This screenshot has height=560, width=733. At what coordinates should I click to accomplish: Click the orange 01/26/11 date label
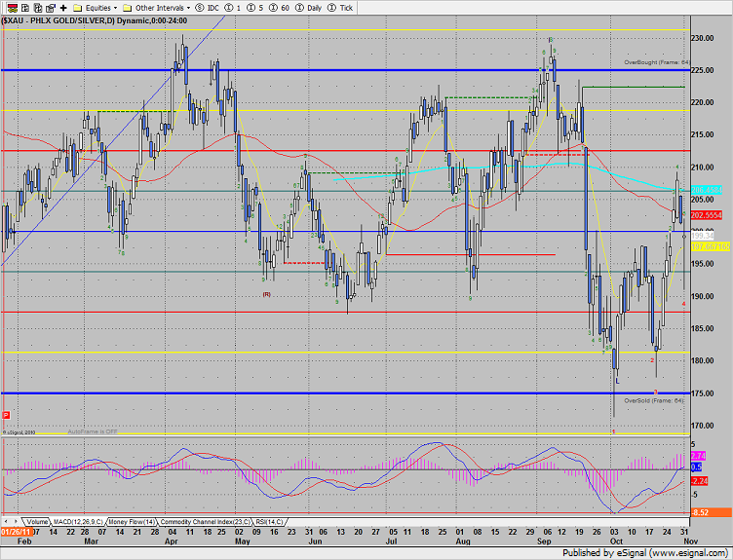tap(16, 532)
